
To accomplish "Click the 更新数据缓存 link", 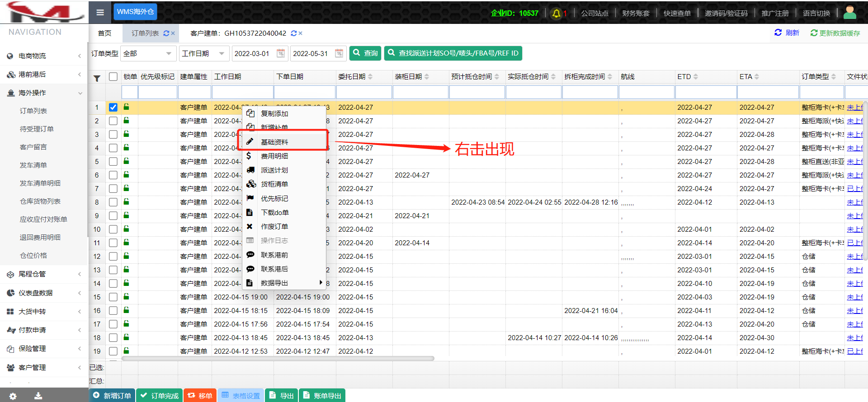I will pos(835,33).
